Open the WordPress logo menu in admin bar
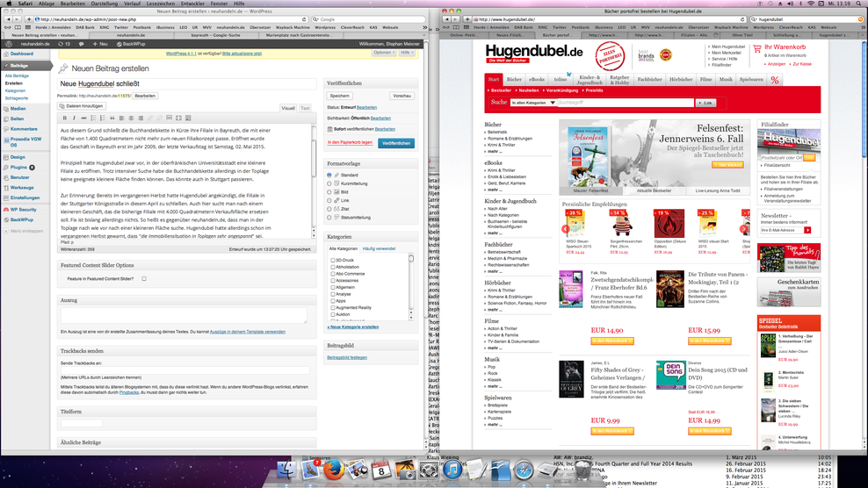Viewport: 868px width, 488px height. pyautogui.click(x=8, y=44)
